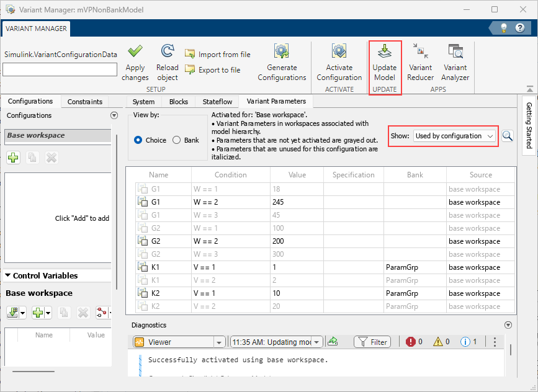Image resolution: width=538 pixels, height=392 pixels.
Task: Open the Filter control in Diagnostics
Action: pos(372,341)
